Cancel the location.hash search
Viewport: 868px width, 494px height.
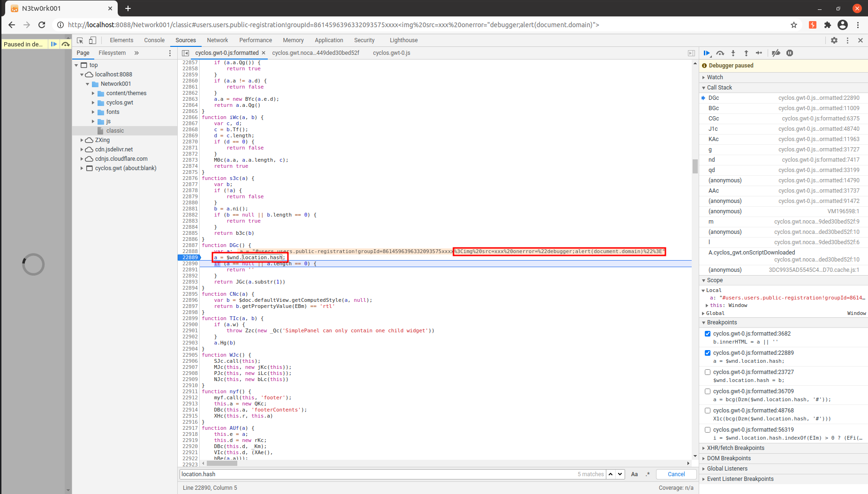676,474
